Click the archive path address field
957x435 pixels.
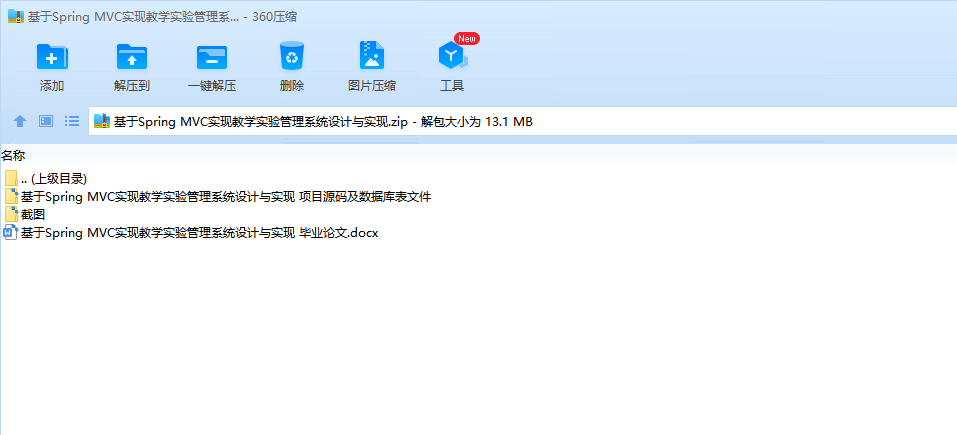click(x=523, y=121)
